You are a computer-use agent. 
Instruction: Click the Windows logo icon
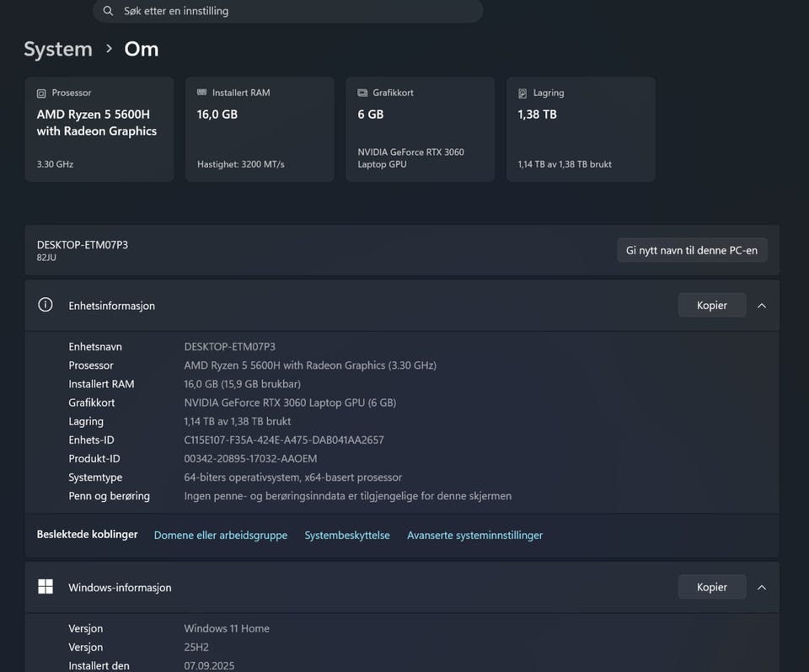point(46,586)
